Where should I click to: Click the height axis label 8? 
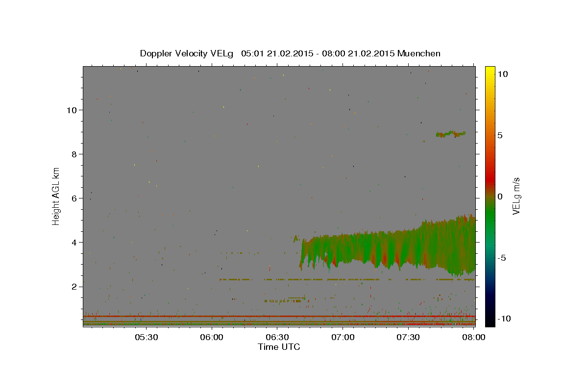(73, 154)
